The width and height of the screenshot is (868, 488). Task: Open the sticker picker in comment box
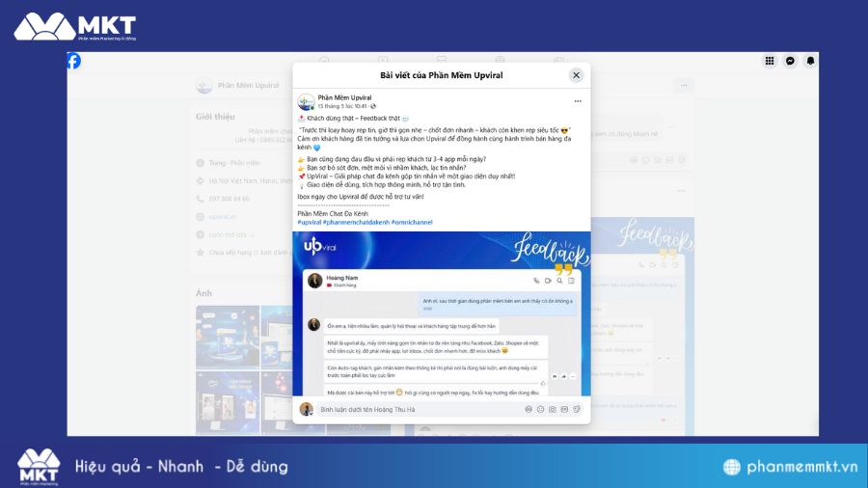coord(577,410)
